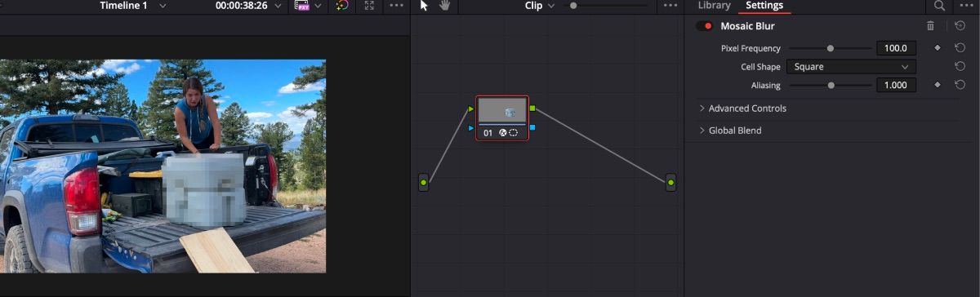Image resolution: width=980 pixels, height=297 pixels.
Task: Click node 01 blue key input triangle
Action: click(471, 128)
